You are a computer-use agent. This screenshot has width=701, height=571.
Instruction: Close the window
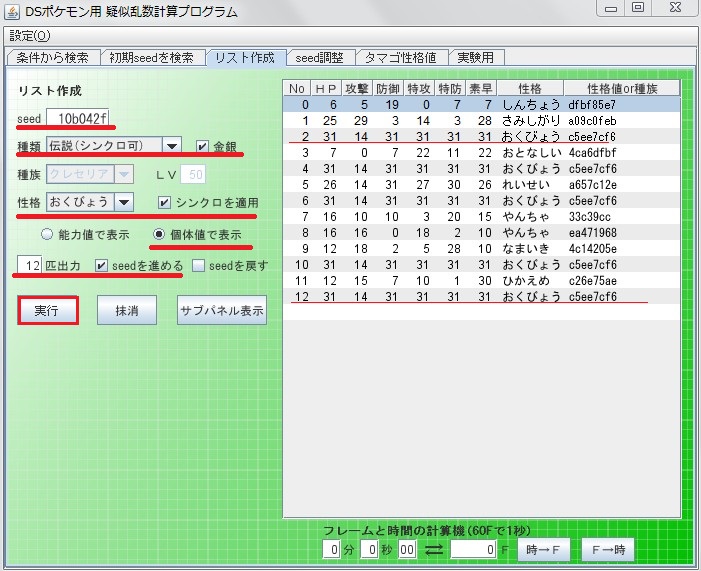coord(676,8)
